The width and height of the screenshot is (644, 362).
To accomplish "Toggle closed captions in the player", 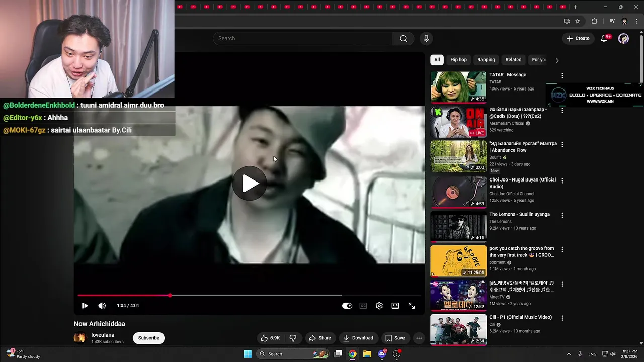I will 363,306.
